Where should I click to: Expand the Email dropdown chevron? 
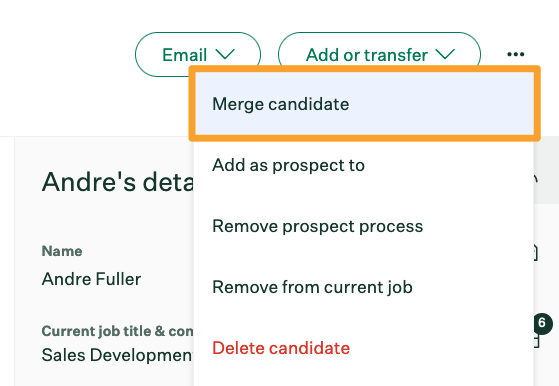click(225, 54)
